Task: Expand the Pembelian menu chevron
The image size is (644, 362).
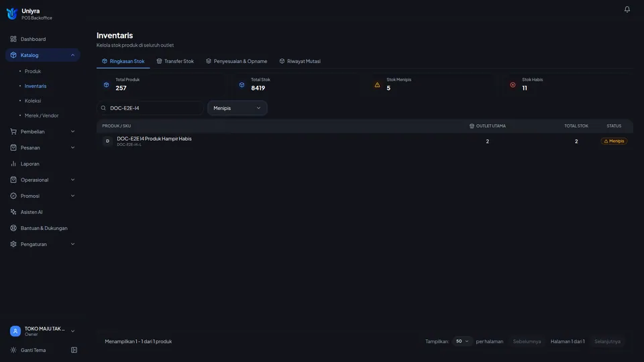Action: (72, 131)
